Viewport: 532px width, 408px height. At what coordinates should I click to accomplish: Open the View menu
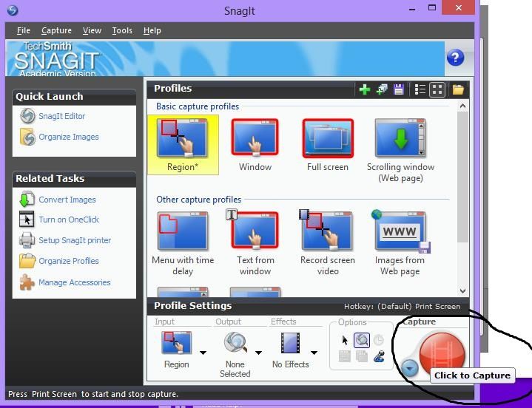point(92,30)
